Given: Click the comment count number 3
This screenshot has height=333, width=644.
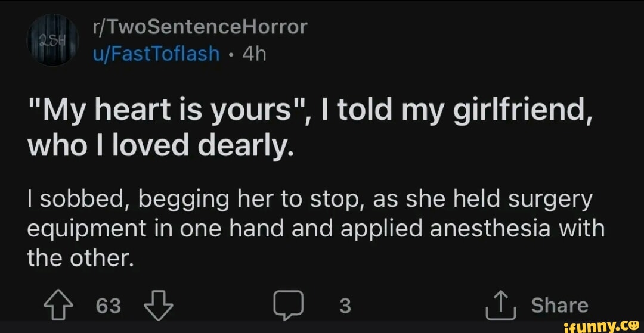Looking at the screenshot, I should click(345, 306).
